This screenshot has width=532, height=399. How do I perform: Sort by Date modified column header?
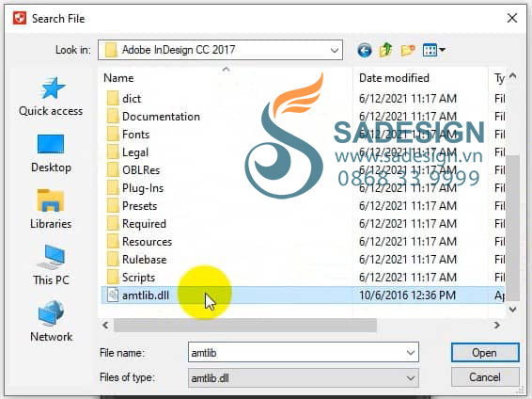pyautogui.click(x=394, y=78)
